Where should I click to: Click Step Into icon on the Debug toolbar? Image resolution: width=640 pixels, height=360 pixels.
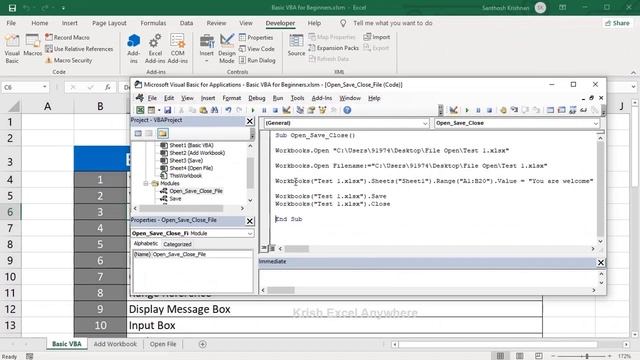click(x=514, y=110)
